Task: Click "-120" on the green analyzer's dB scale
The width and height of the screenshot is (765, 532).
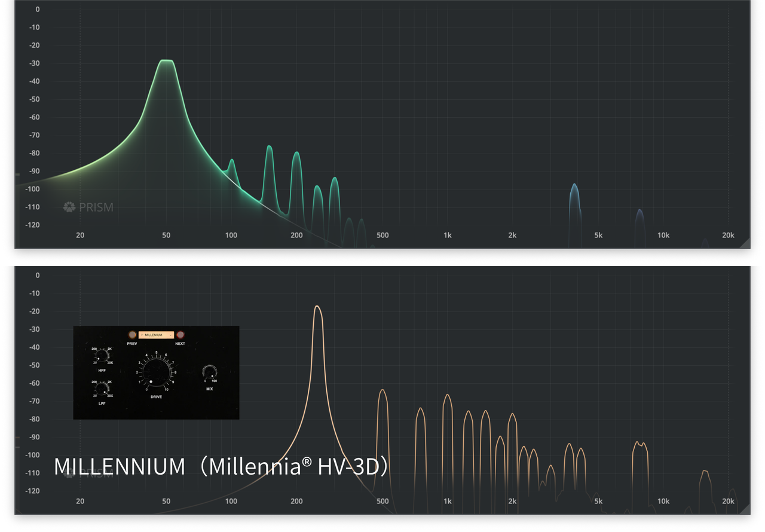Action: click(32, 225)
